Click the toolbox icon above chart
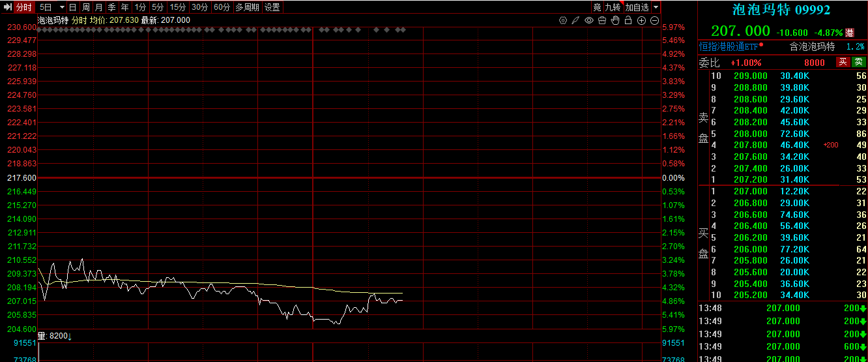The width and height of the screenshot is (868, 362). tap(602, 20)
